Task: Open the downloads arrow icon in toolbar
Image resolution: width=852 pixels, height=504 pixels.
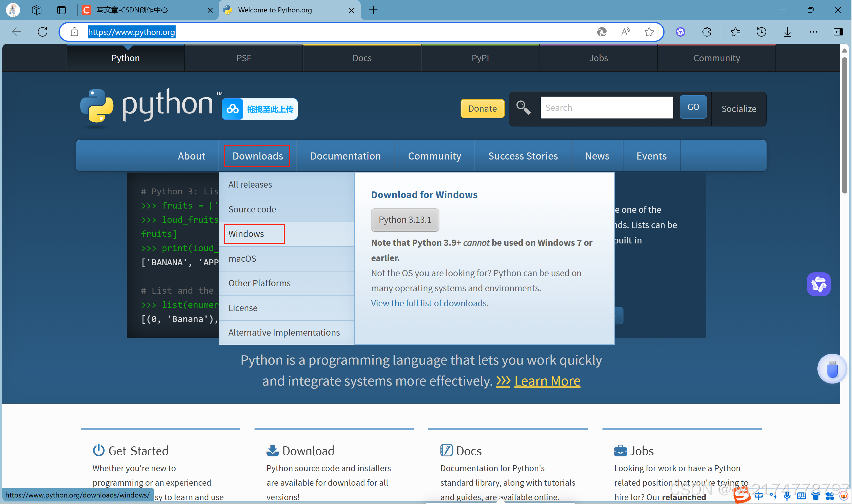Action: pyautogui.click(x=788, y=32)
